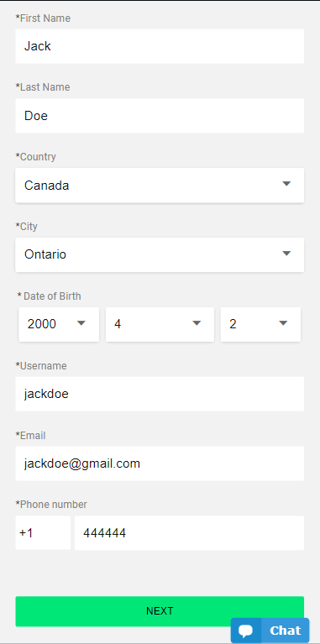Click the City field dropdown arrow
Viewport: 320px width, 644px height.
286,254
